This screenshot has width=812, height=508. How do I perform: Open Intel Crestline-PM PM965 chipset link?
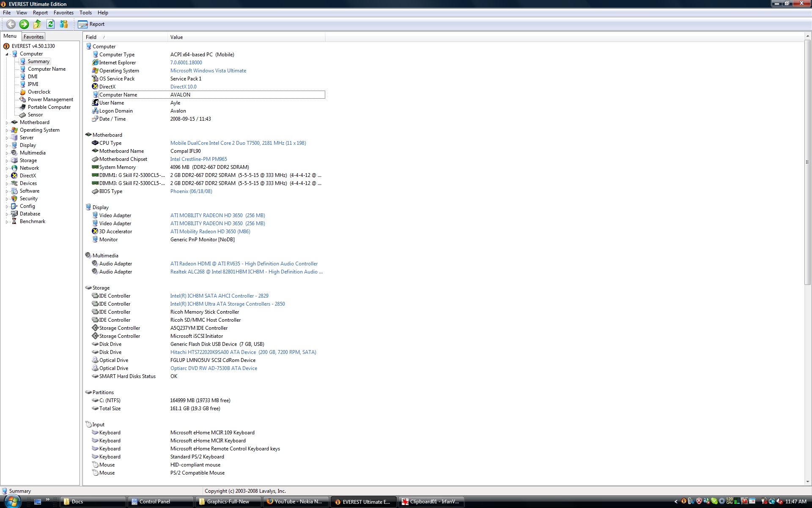pyautogui.click(x=198, y=159)
